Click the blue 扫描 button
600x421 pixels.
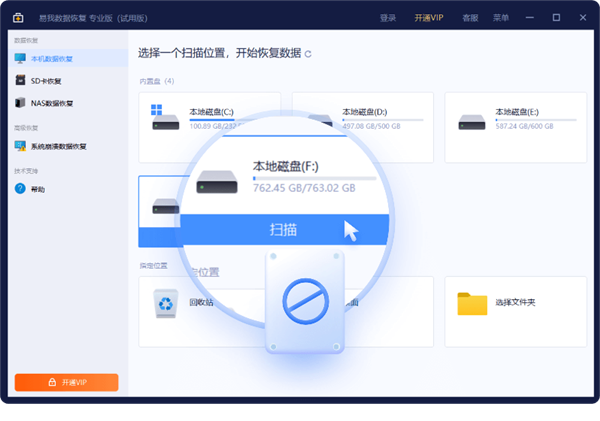point(284,230)
